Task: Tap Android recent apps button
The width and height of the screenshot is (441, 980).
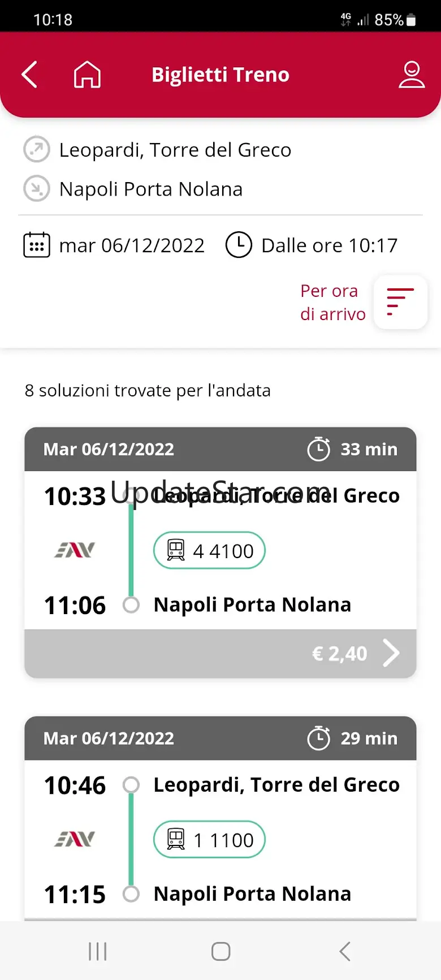Action: (97, 951)
